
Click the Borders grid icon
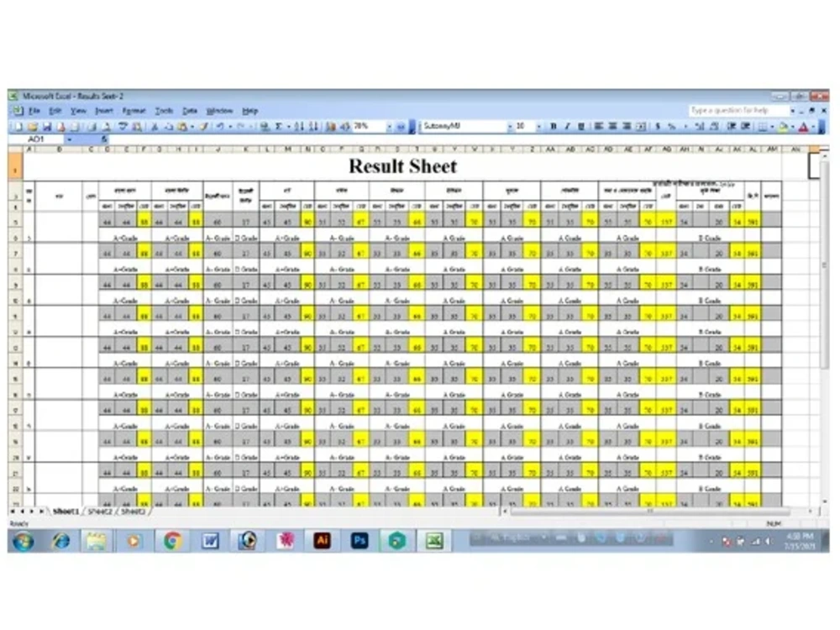click(763, 127)
